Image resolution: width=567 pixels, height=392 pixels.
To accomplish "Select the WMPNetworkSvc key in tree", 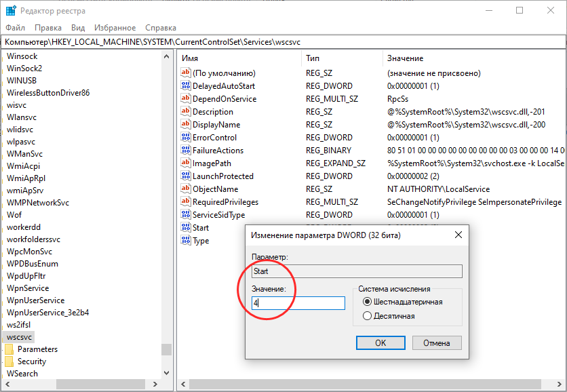I will point(38,203).
